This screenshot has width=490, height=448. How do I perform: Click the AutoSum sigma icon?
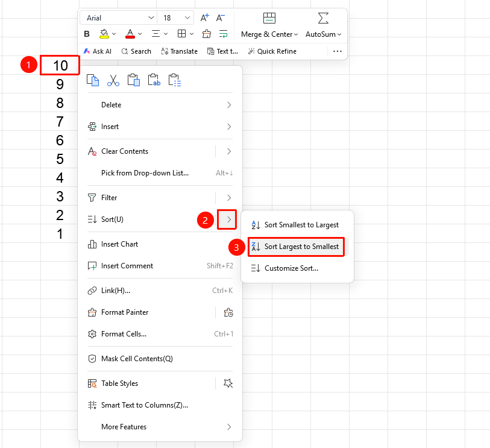(x=323, y=18)
